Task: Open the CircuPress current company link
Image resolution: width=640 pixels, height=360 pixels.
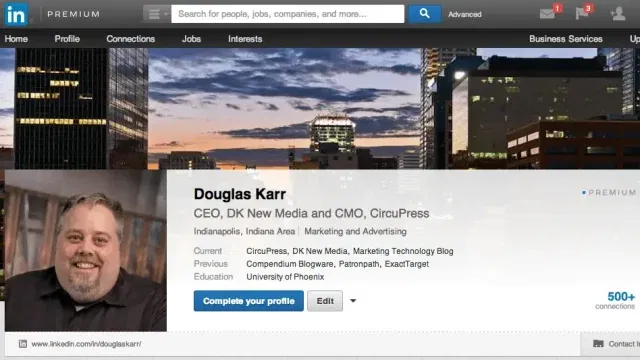Action: tap(267, 251)
